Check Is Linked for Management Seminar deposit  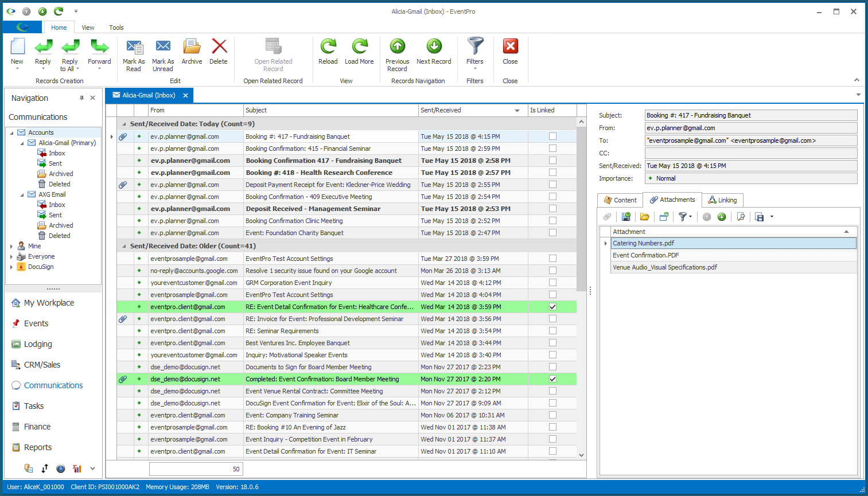tap(552, 209)
